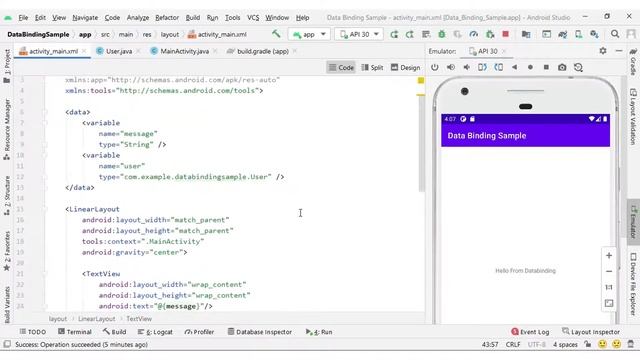Image resolution: width=640 pixels, height=360 pixels.
Task: Click the emulator Home circle button
Action: pos(530,67)
